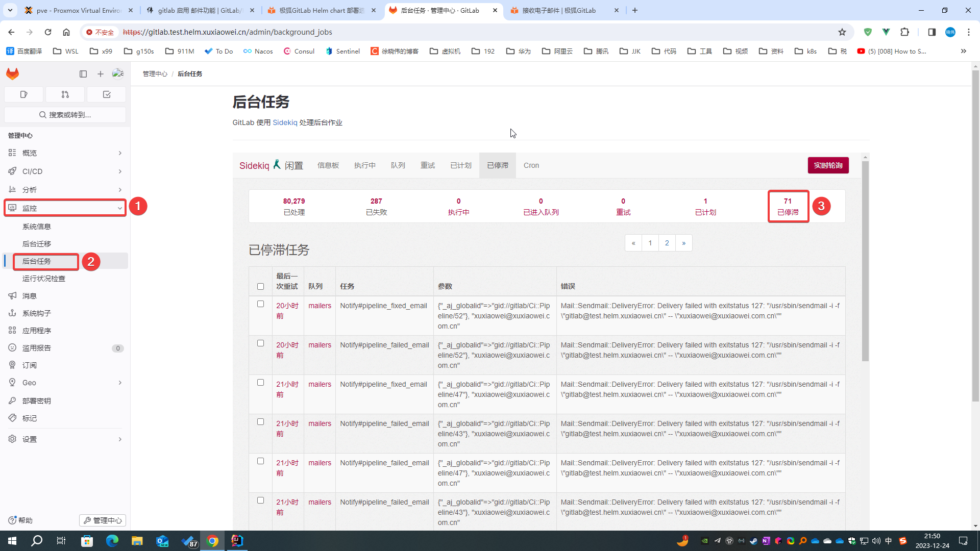Image resolution: width=980 pixels, height=551 pixels.
Task: Click the 实时轮询 button
Action: [828, 165]
